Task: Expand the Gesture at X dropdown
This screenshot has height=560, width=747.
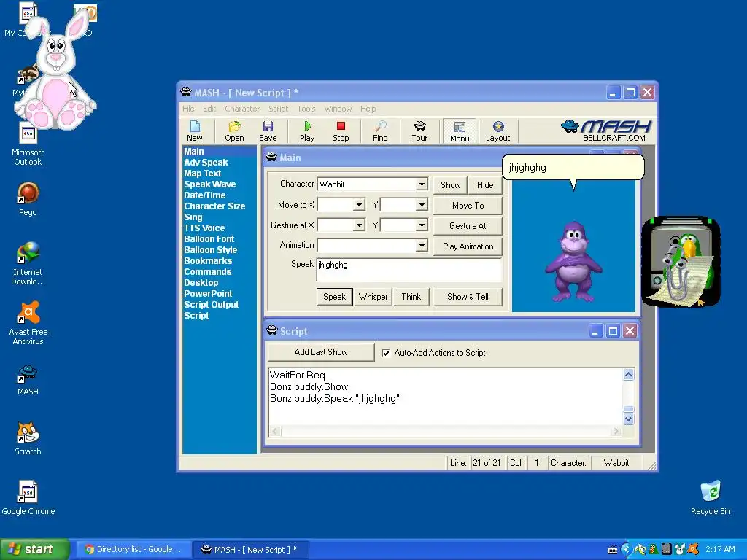Action: pyautogui.click(x=359, y=225)
